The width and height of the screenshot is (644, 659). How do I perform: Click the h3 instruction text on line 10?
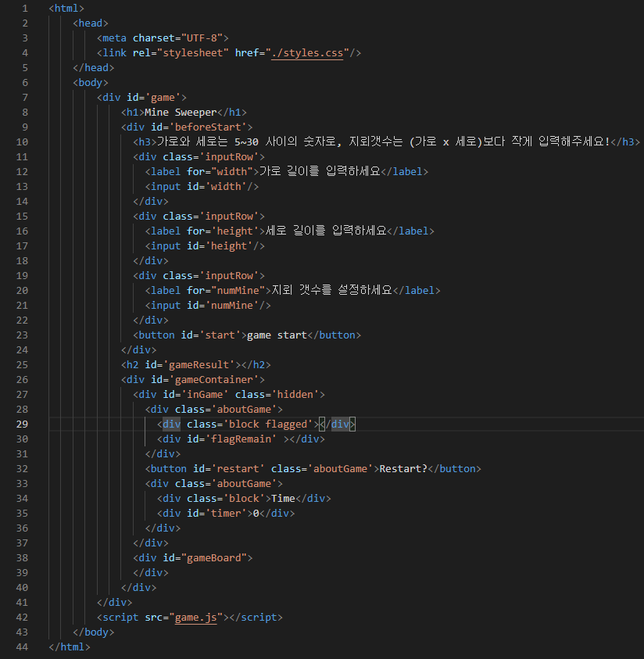tap(384, 142)
